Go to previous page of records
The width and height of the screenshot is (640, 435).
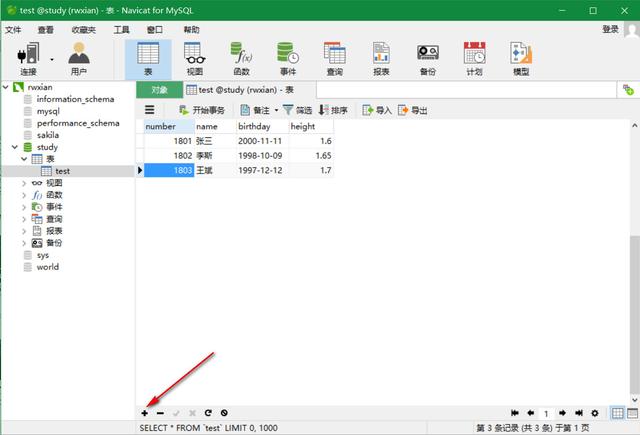pos(531,413)
